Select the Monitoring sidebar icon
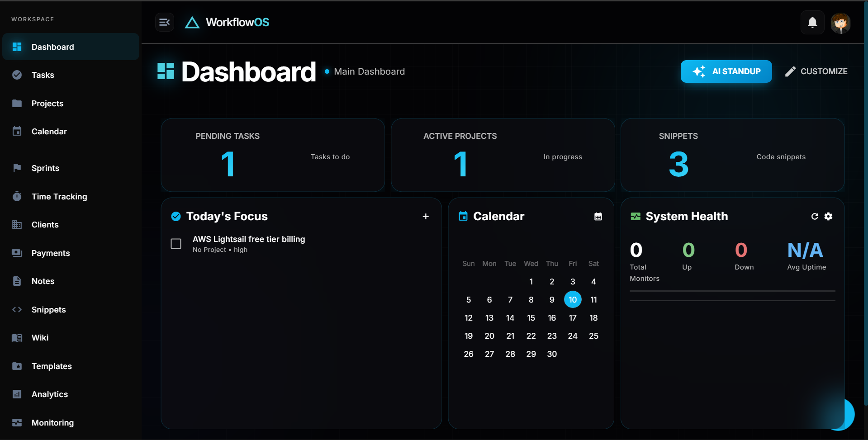 (x=17, y=422)
